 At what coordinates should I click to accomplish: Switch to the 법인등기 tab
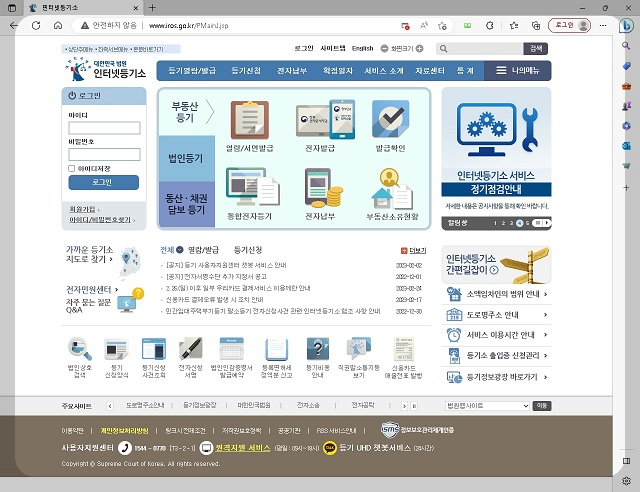tap(187, 158)
